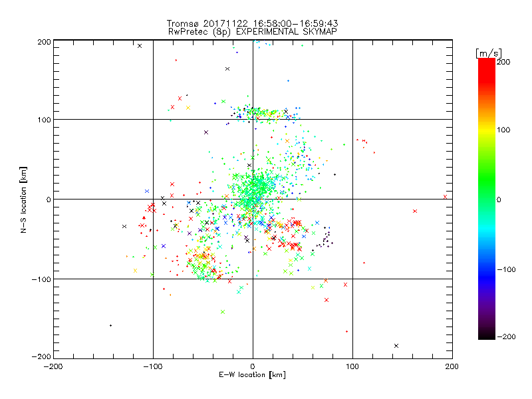Click the colorbar value '200' at the top

coord(503,62)
